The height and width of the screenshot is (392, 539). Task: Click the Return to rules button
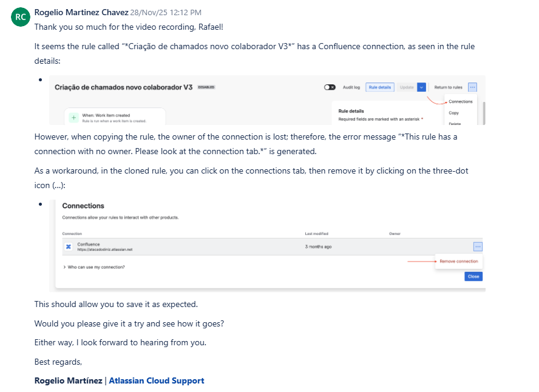(449, 87)
